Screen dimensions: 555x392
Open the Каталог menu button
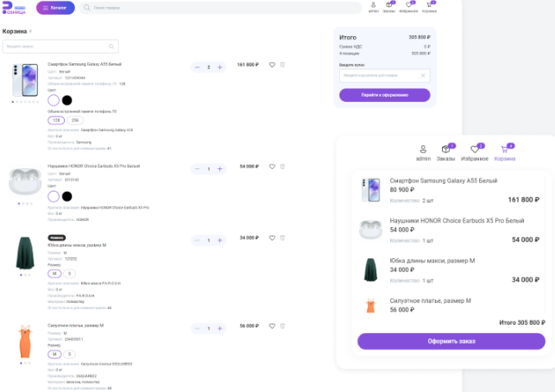55,8
